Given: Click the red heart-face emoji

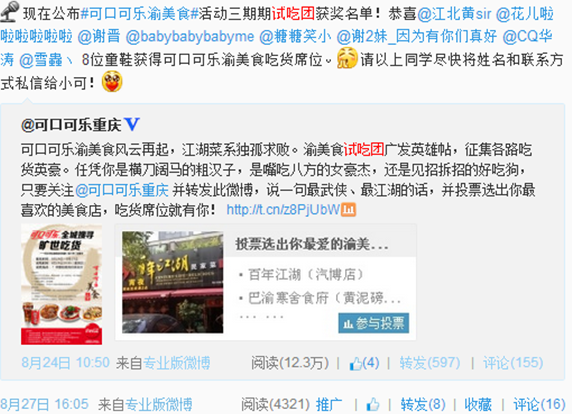Looking at the screenshot, I should 112,82.
